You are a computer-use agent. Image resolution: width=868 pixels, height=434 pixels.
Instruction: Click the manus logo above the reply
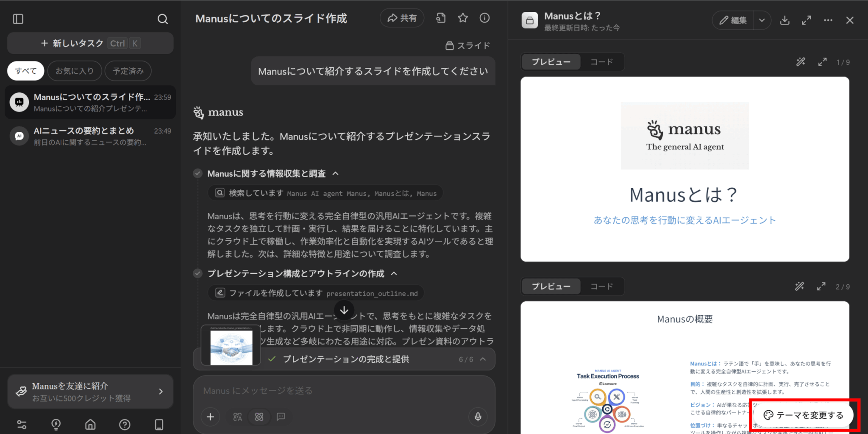(x=218, y=112)
